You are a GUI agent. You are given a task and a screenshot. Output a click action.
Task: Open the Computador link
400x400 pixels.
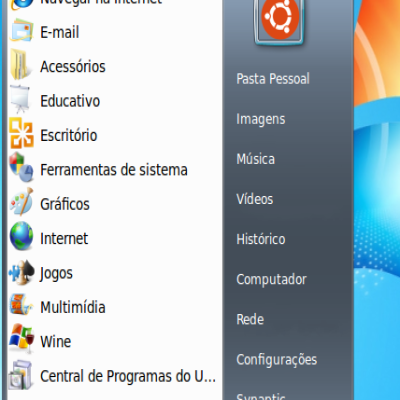pos(271,279)
